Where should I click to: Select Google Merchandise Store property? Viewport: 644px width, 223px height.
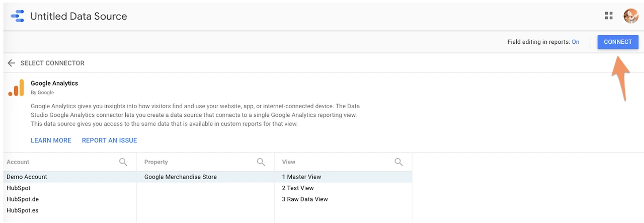(180, 177)
